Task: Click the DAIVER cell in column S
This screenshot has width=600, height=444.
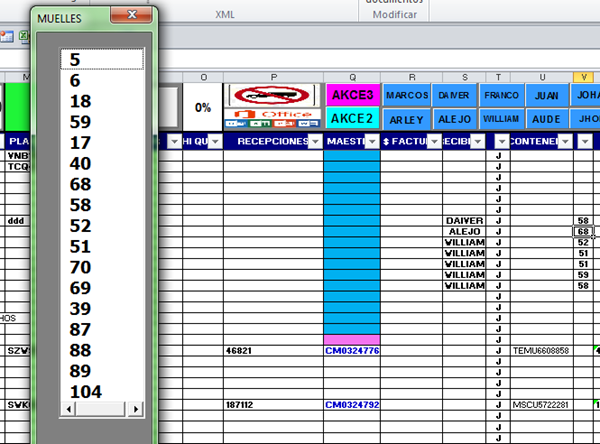Action: (x=464, y=221)
